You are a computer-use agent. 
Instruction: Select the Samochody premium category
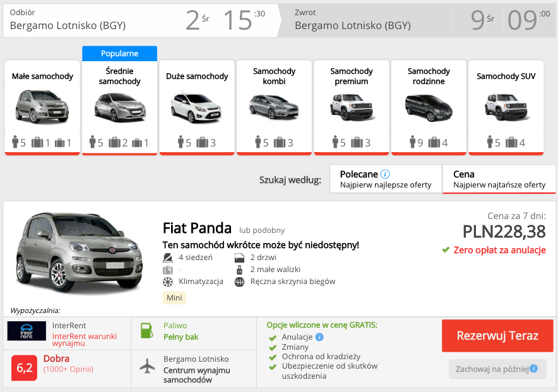(351, 104)
